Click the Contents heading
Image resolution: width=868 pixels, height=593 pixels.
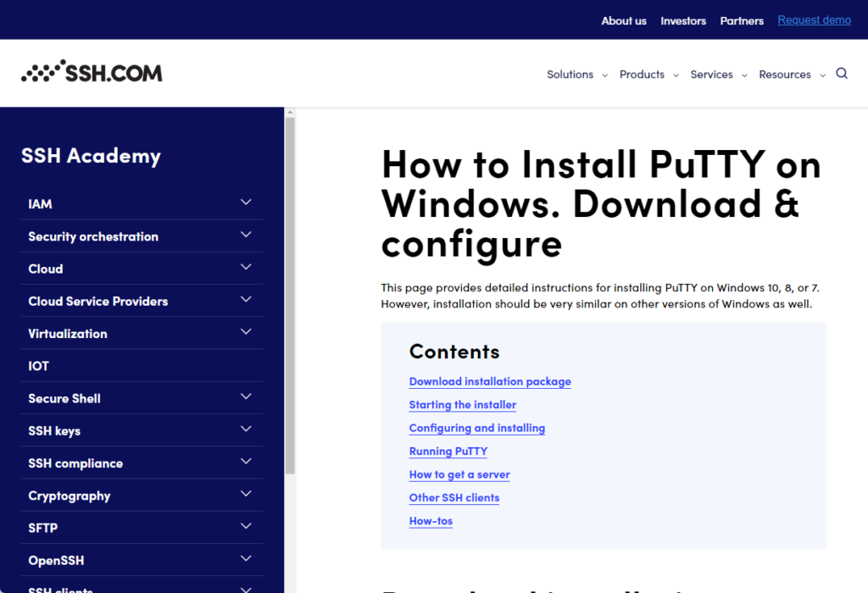pos(454,352)
